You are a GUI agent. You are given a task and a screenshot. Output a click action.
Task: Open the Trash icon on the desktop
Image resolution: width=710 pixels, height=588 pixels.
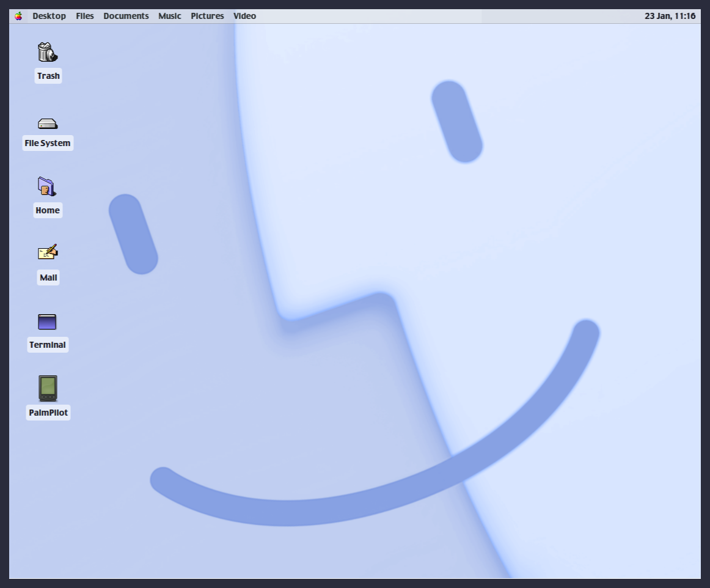(48, 52)
